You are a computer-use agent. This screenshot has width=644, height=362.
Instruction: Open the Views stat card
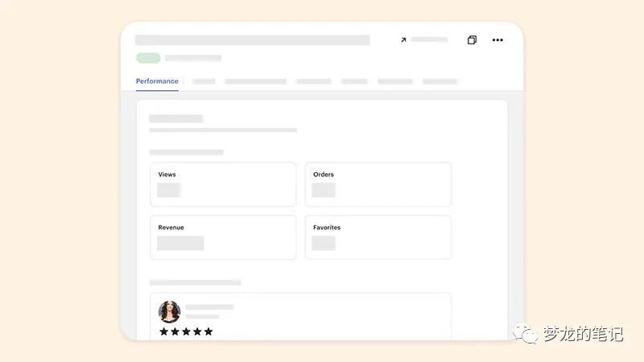click(223, 184)
